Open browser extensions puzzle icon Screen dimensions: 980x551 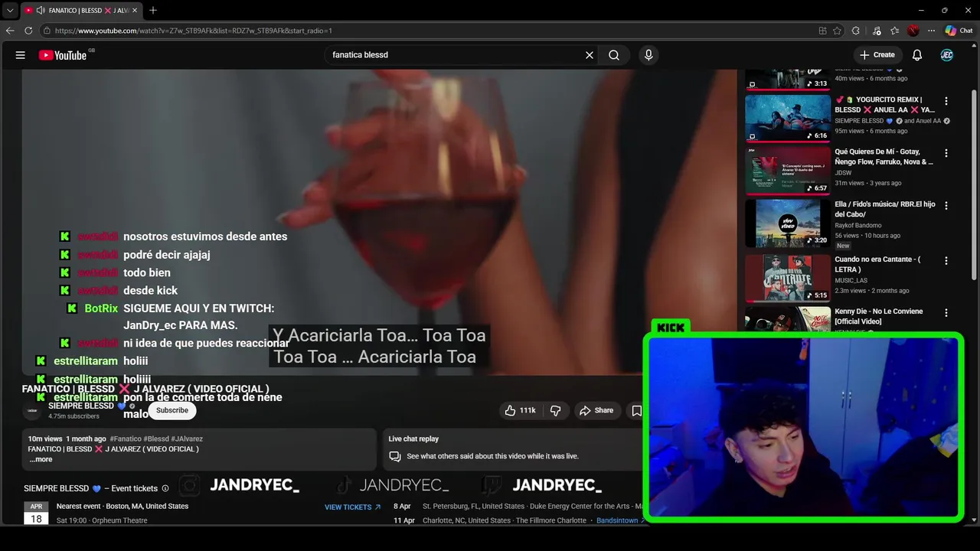(856, 31)
